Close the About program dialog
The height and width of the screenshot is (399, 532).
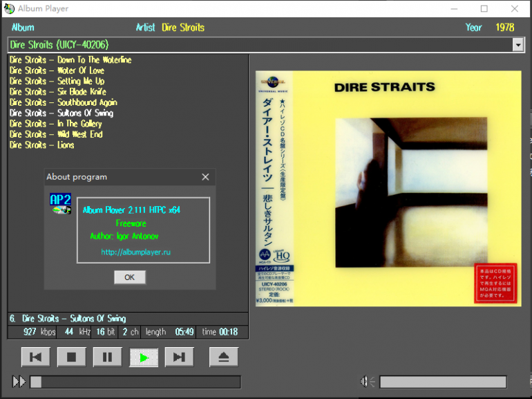(x=205, y=177)
